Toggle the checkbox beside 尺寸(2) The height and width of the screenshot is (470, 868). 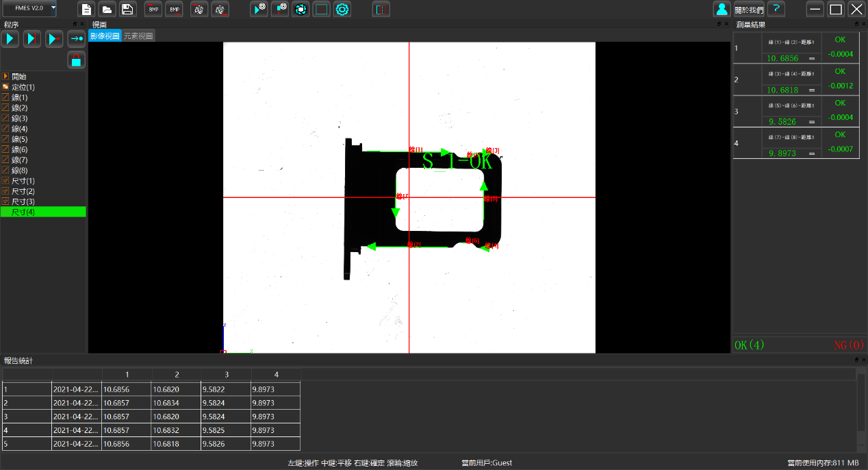[x=5, y=191]
